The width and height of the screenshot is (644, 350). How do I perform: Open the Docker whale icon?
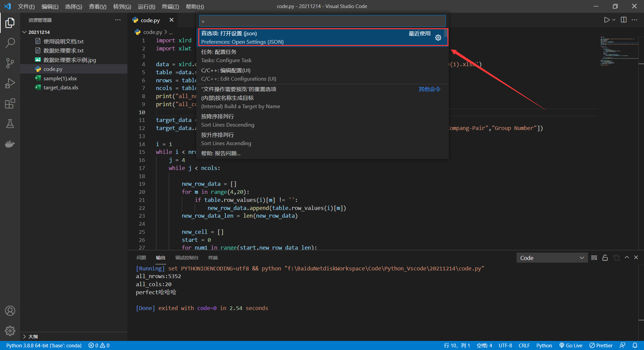point(10,144)
